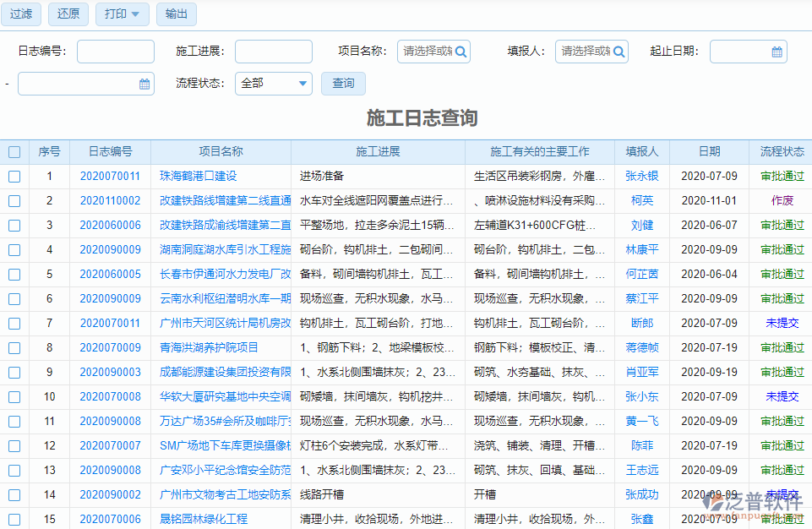
Task: Click the search icon beside 项目名称 field
Action: click(x=459, y=51)
